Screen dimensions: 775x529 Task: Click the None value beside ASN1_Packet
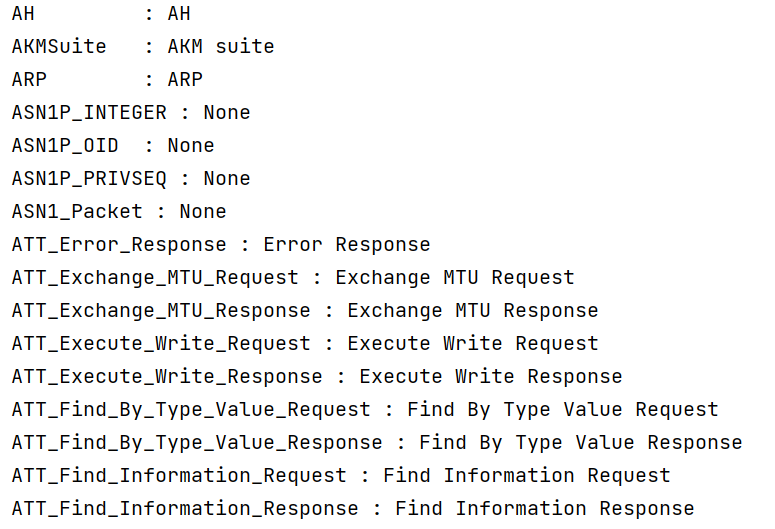203,212
